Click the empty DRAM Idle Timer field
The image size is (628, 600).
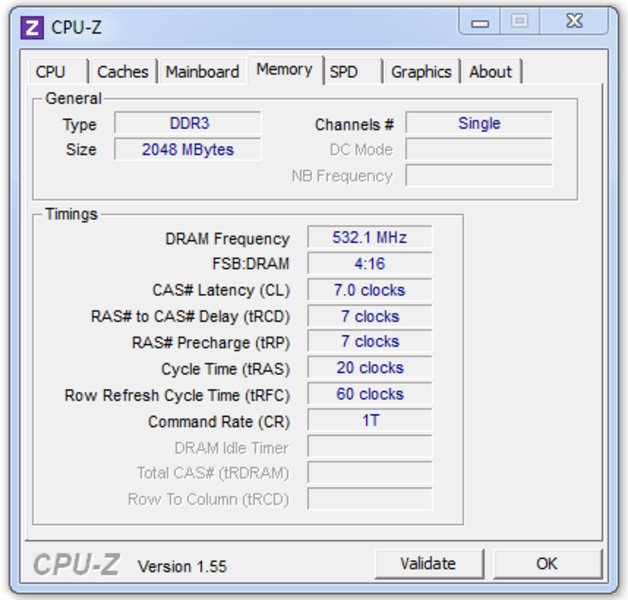pos(370,447)
